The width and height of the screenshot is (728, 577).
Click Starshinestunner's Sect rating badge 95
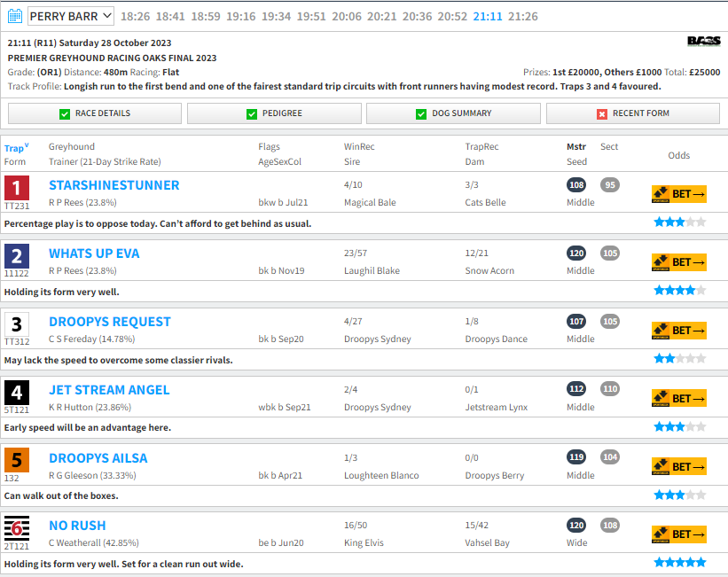click(609, 184)
